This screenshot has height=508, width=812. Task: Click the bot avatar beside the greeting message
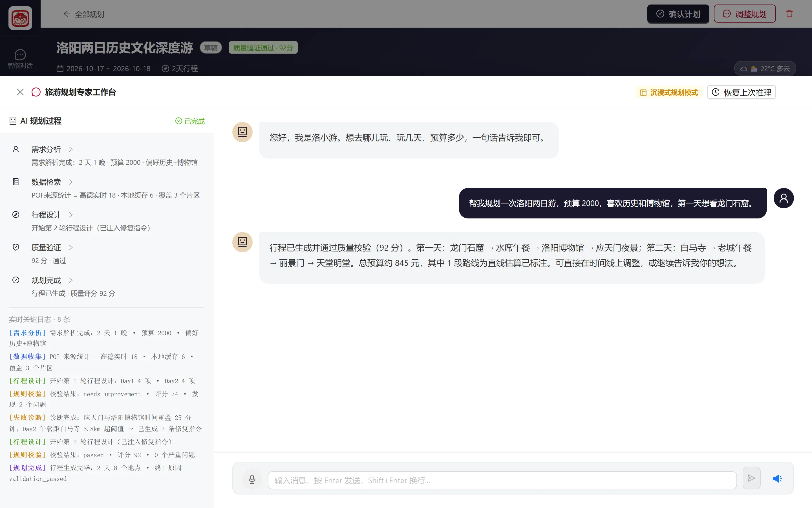click(242, 132)
